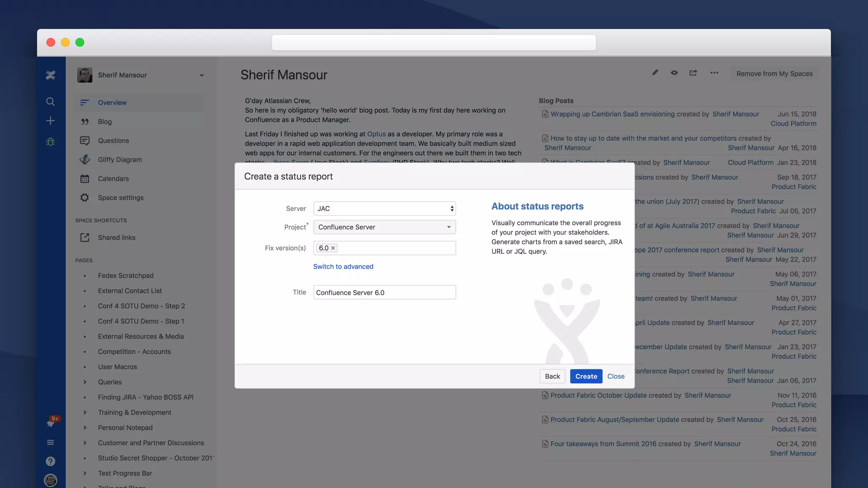
Task: Click the green bug icon in sidebar
Action: tap(50, 141)
